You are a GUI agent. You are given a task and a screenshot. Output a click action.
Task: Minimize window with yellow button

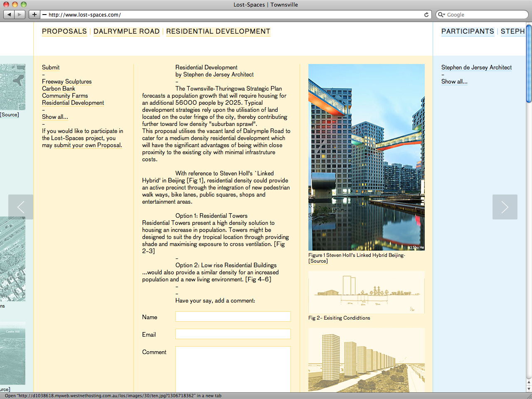15,5
